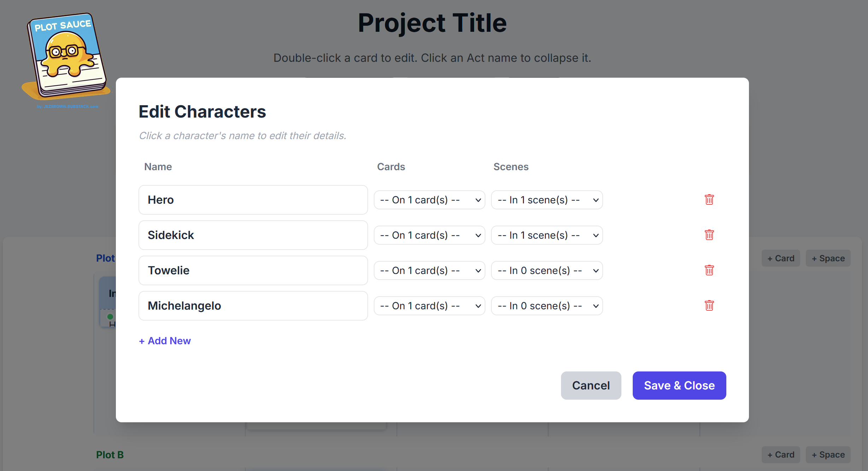Viewport: 868px width, 471px height.
Task: Edit the Sidekick name field
Action: pyautogui.click(x=253, y=235)
